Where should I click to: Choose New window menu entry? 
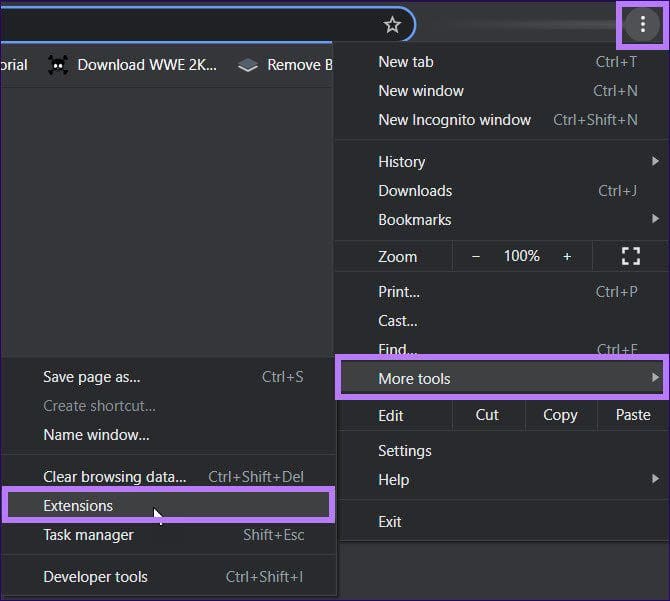502,91
